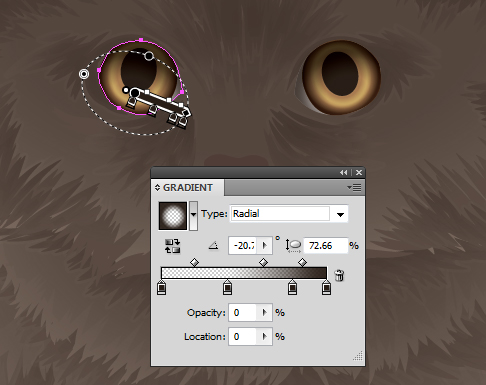This screenshot has width=486, height=385.
Task: Delete the stop with trash icon
Action: click(339, 275)
